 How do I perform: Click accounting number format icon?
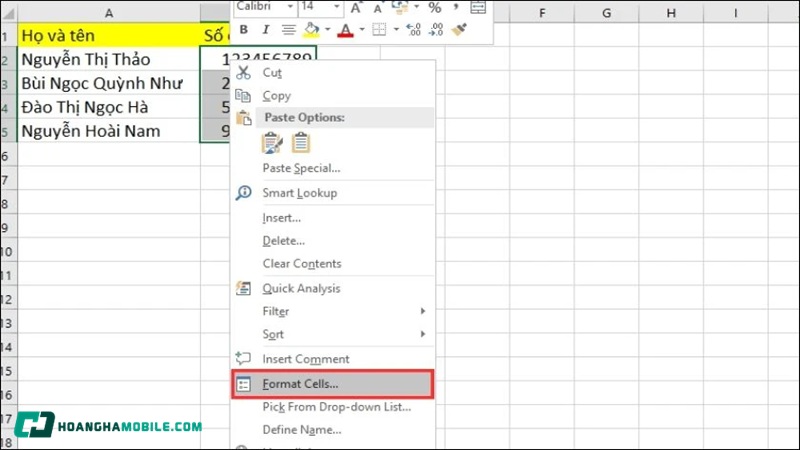(399, 7)
